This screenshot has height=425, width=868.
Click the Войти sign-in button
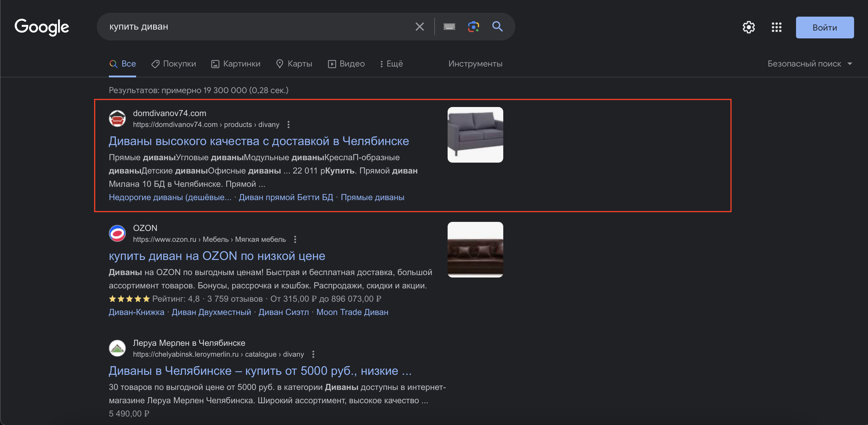pos(824,28)
